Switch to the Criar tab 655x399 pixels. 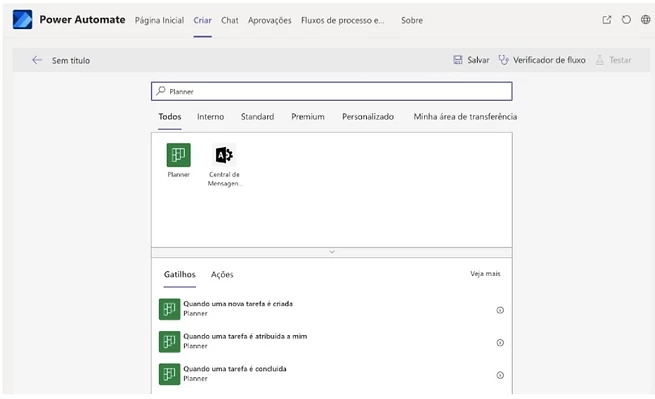point(203,20)
